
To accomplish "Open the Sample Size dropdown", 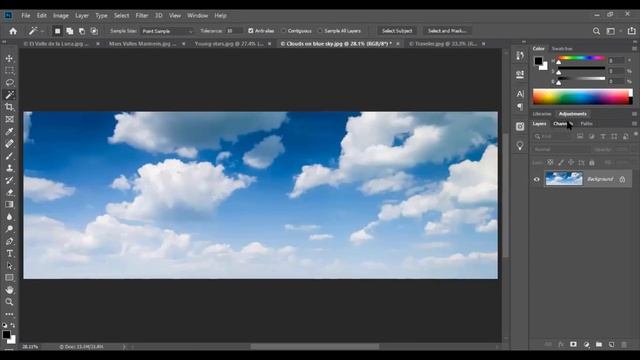I will 167,31.
